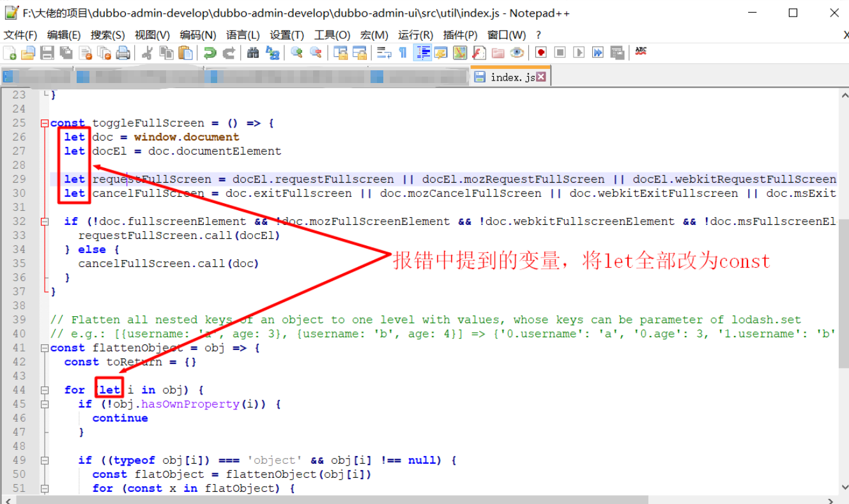The width and height of the screenshot is (849, 504).
Task: Zoom out of the editor text
Action: pyautogui.click(x=316, y=52)
